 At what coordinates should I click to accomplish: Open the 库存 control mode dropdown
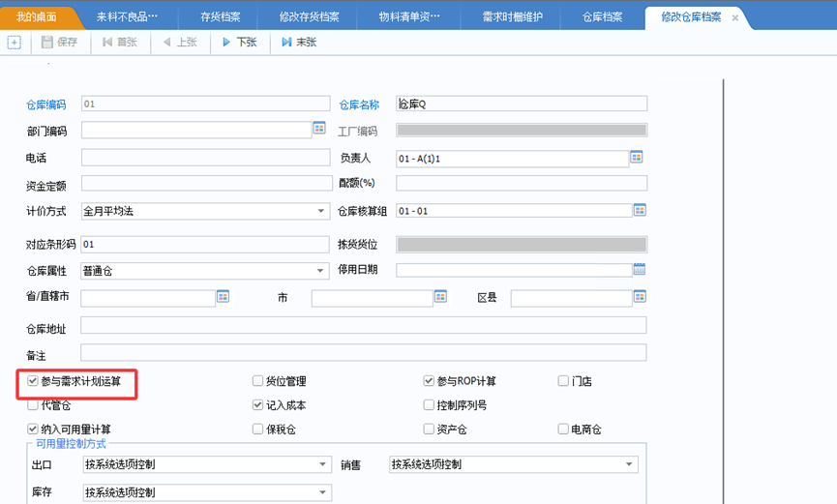[x=207, y=492]
